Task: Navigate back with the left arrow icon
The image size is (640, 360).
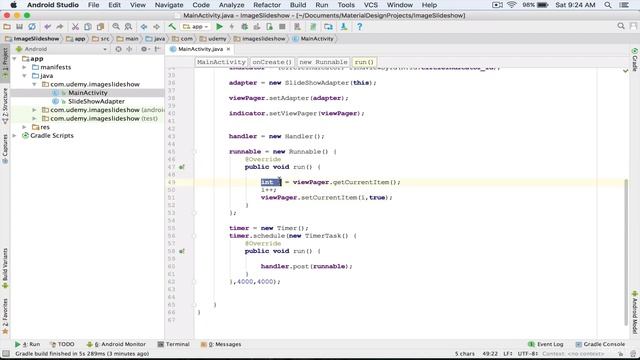Action: (144, 27)
